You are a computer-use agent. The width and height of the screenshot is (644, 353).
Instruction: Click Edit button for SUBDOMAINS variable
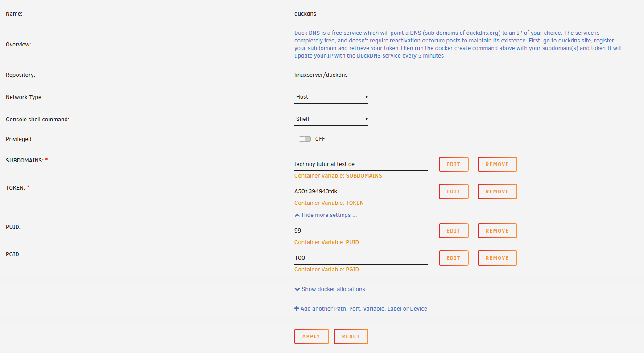click(x=454, y=164)
